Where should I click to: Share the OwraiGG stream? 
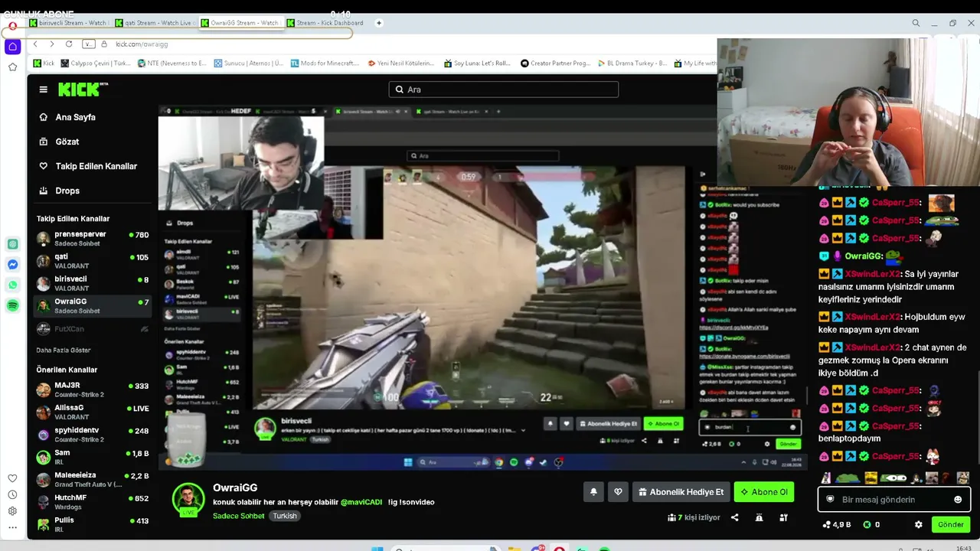735,517
